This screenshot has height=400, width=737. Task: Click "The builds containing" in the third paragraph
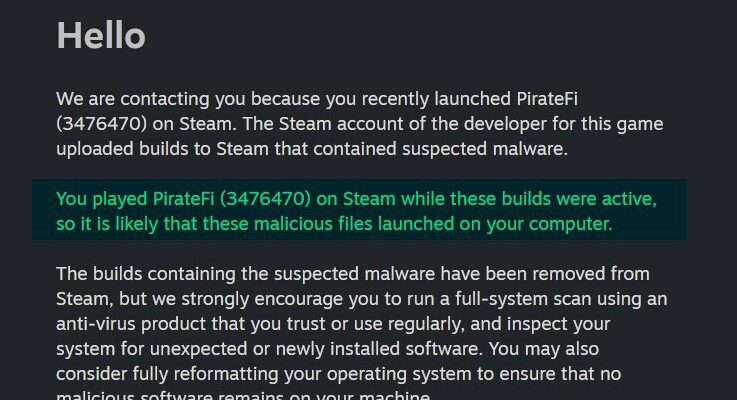pos(140,274)
